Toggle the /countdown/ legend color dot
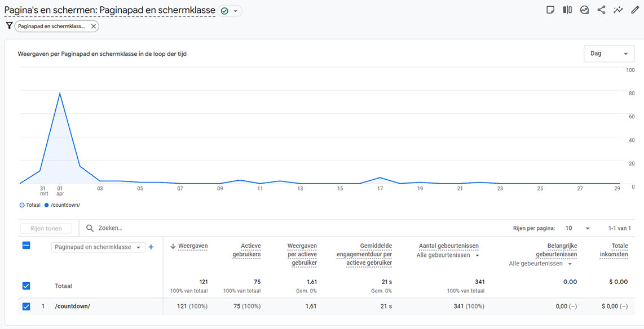Image resolution: width=644 pixels, height=329 pixels. [x=46, y=205]
